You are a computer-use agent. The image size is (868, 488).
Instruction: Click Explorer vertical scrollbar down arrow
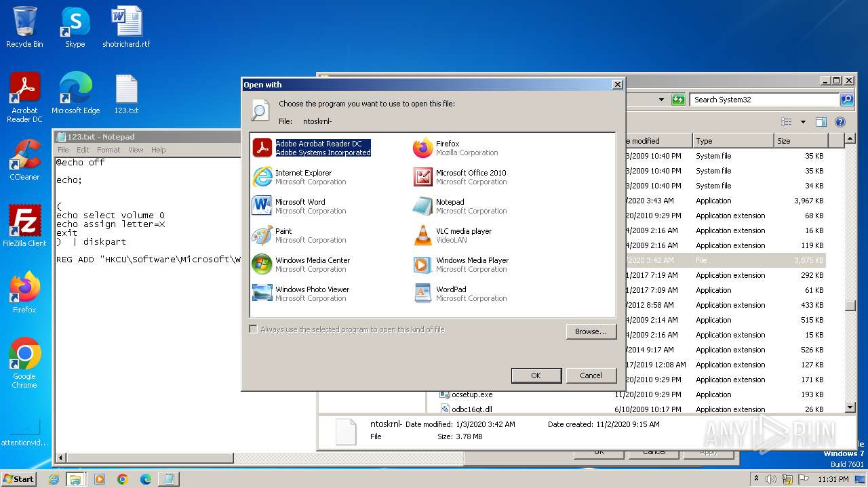click(x=850, y=407)
